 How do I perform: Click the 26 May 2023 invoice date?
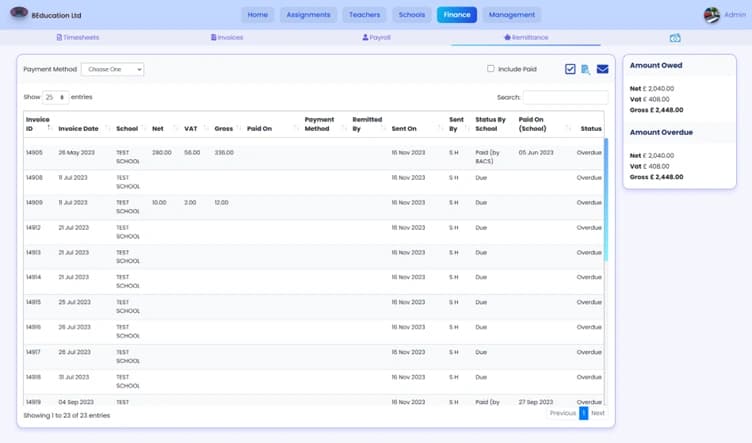tap(77, 152)
